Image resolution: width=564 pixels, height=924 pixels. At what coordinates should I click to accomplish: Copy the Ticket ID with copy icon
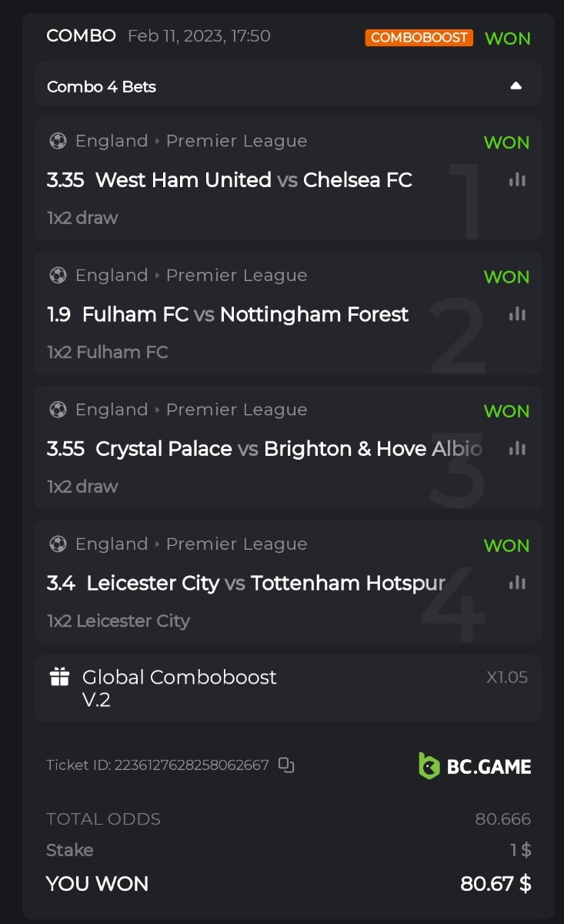[x=286, y=765]
